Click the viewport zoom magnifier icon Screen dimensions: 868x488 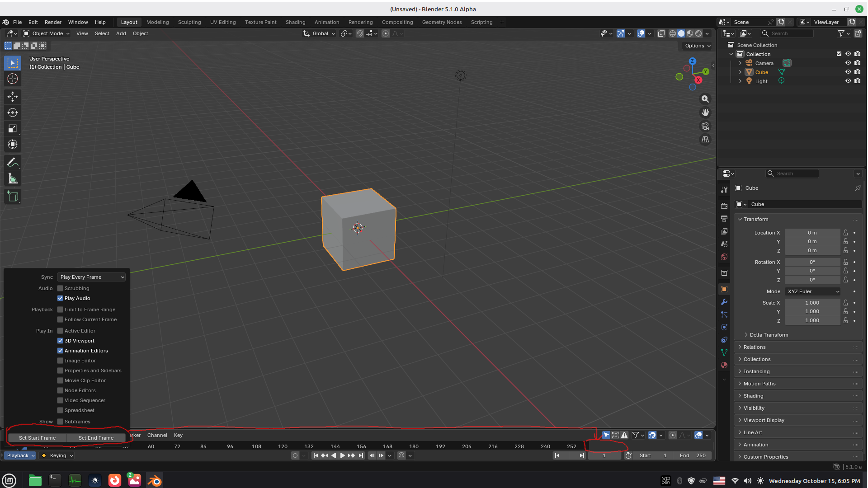tap(705, 99)
